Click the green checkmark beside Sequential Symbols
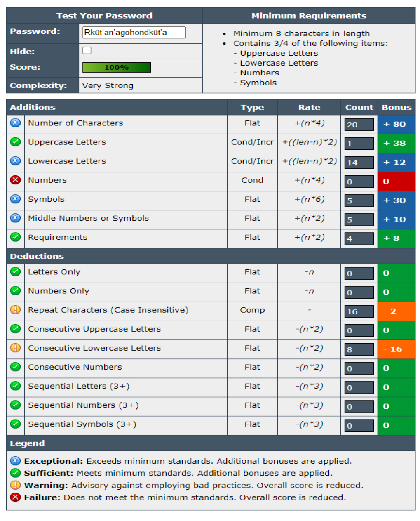This screenshot has height=521, width=420. click(15, 424)
